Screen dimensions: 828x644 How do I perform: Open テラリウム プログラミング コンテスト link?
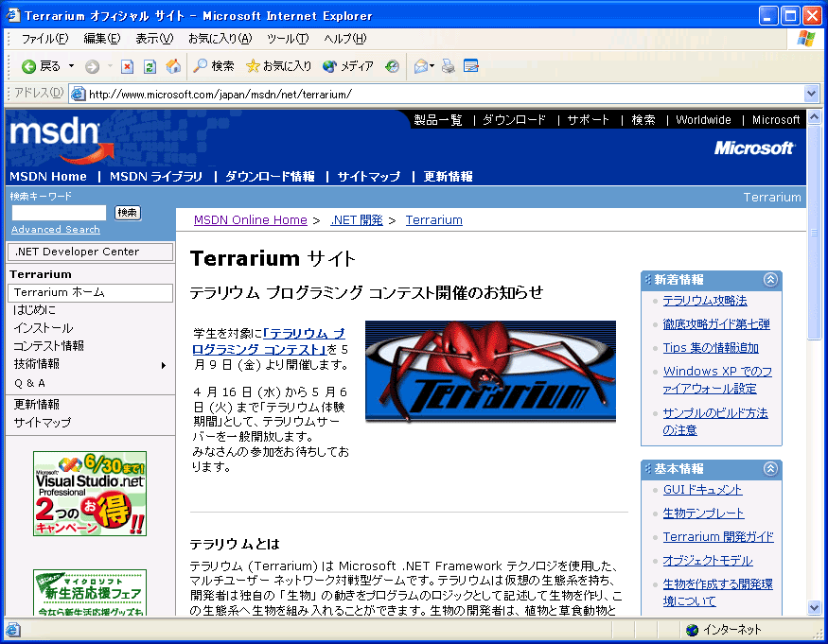(269, 341)
